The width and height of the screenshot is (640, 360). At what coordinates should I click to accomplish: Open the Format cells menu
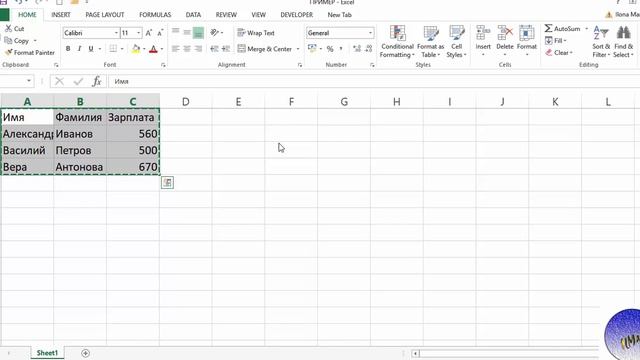tap(527, 41)
